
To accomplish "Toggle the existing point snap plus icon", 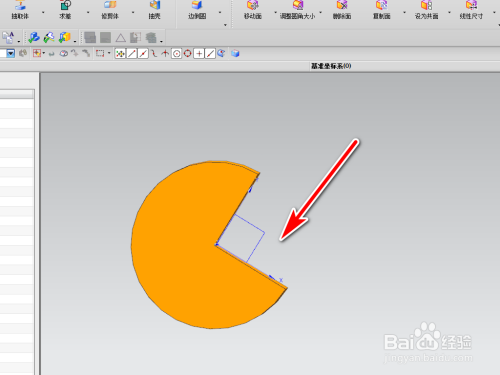I will click(199, 53).
